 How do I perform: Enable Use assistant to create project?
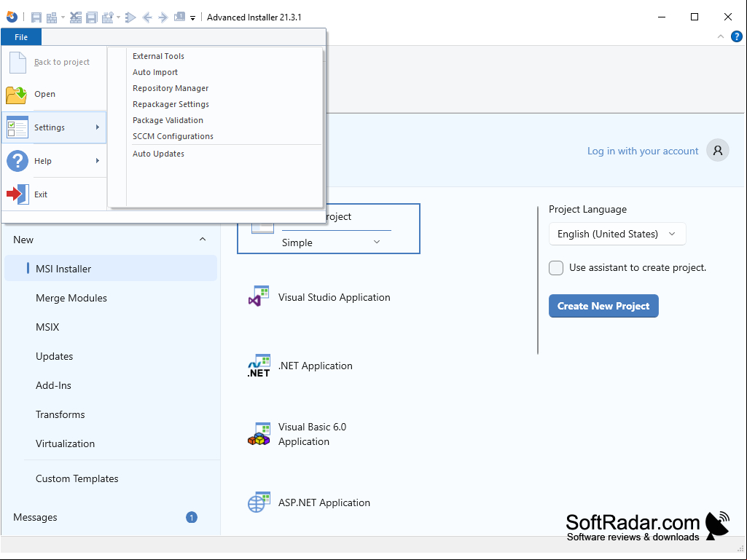click(x=556, y=267)
